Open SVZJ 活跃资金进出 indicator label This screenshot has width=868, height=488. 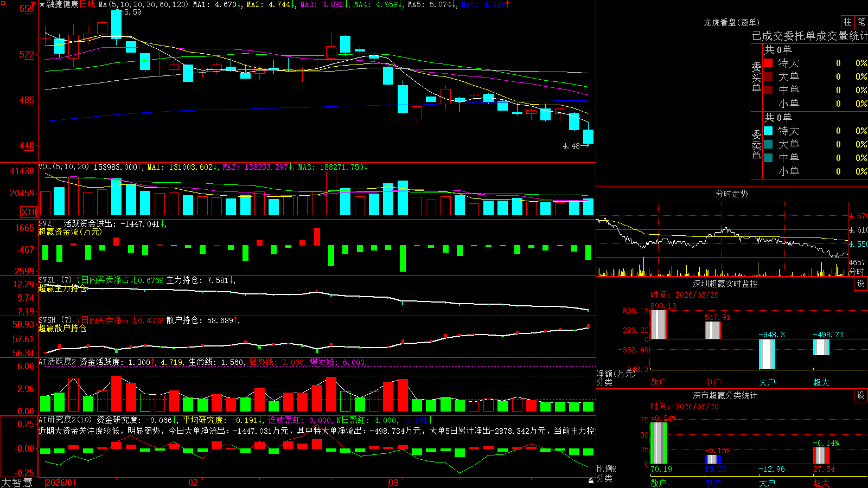[47, 223]
